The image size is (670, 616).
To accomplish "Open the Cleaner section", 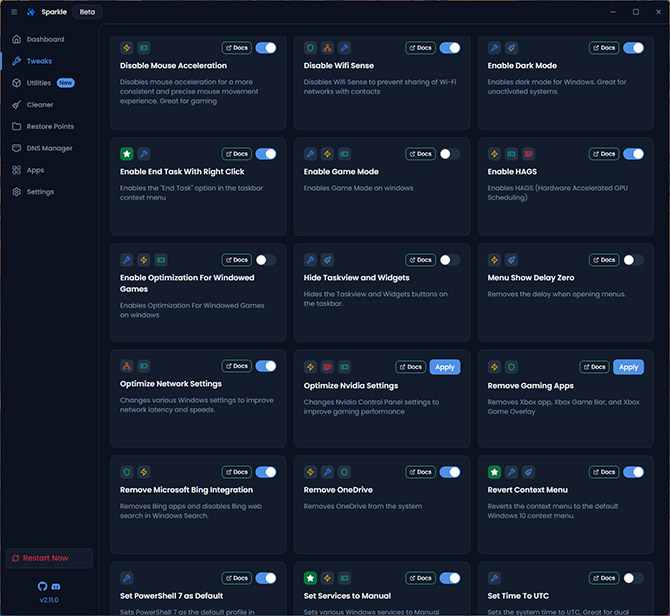I will (x=40, y=104).
